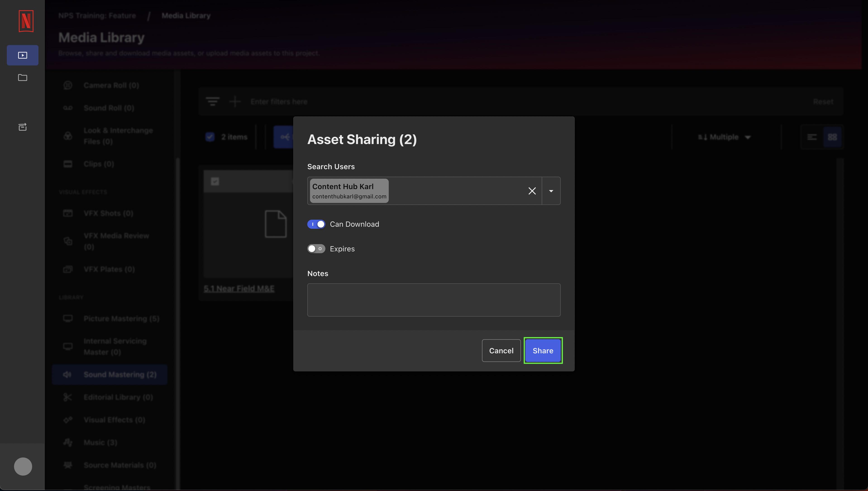This screenshot has width=868, height=491.
Task: Click the Netflix logo icon
Action: point(26,21)
